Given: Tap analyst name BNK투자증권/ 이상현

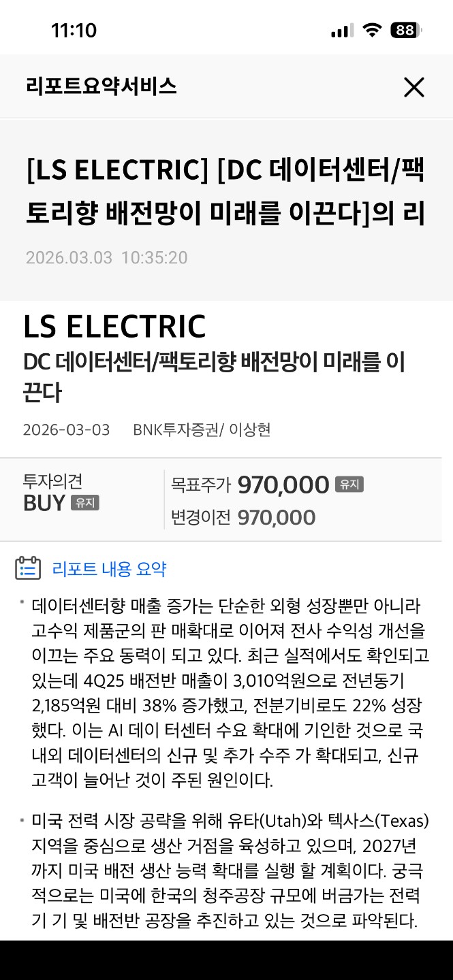Looking at the screenshot, I should pyautogui.click(x=202, y=430).
